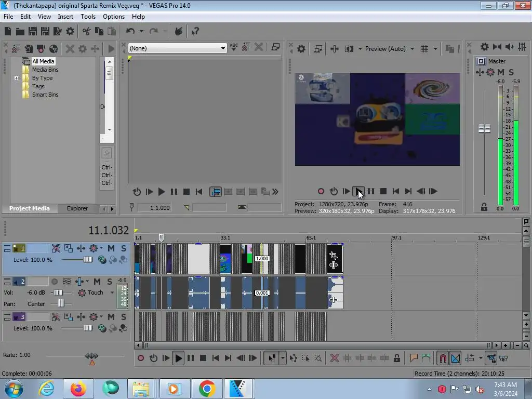
Task: Solo audio track 2
Action: (x=109, y=282)
